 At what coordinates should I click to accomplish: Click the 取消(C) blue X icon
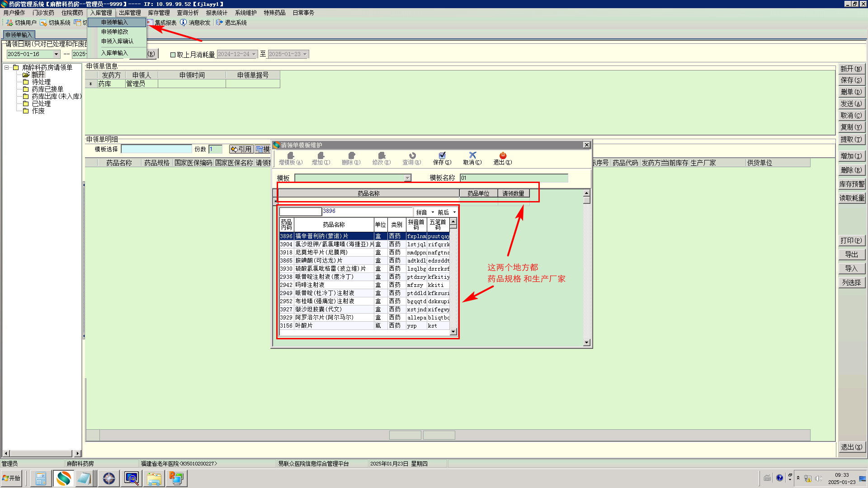coord(472,155)
